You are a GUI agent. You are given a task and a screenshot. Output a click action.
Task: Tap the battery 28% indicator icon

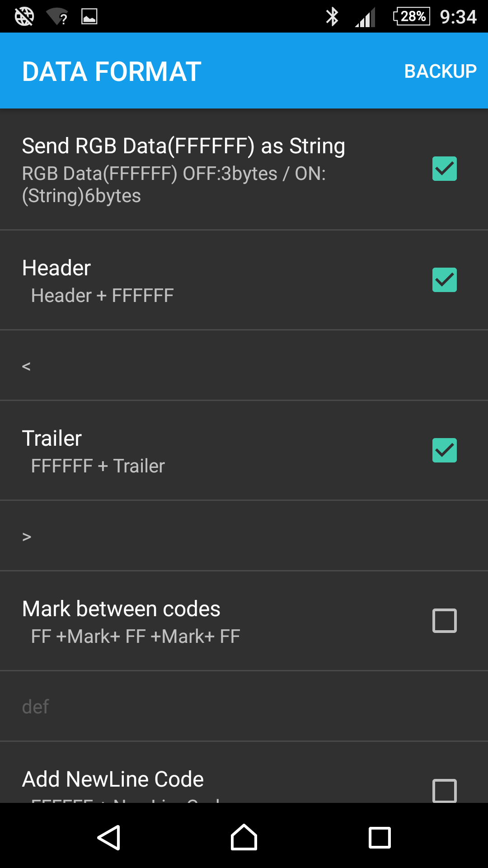[x=412, y=17]
